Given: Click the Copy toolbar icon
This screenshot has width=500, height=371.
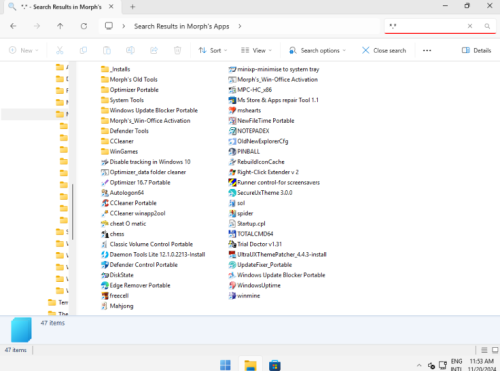Looking at the screenshot, I should [x=83, y=50].
